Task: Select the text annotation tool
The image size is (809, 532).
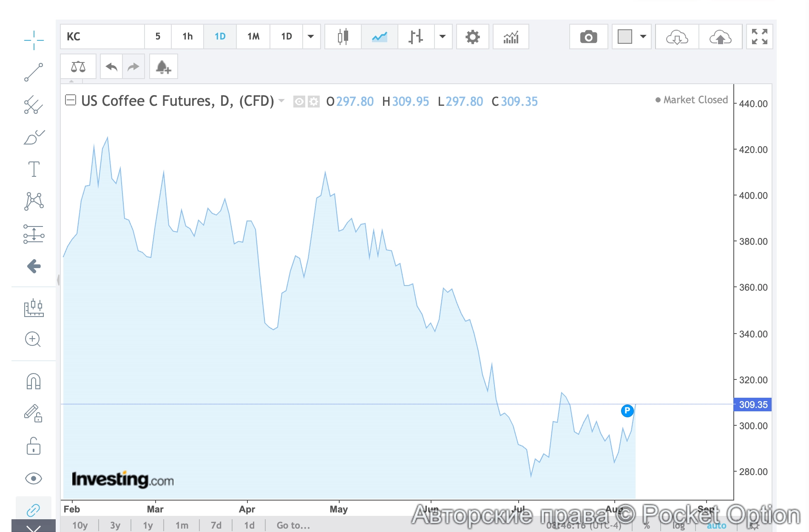Action: click(34, 169)
